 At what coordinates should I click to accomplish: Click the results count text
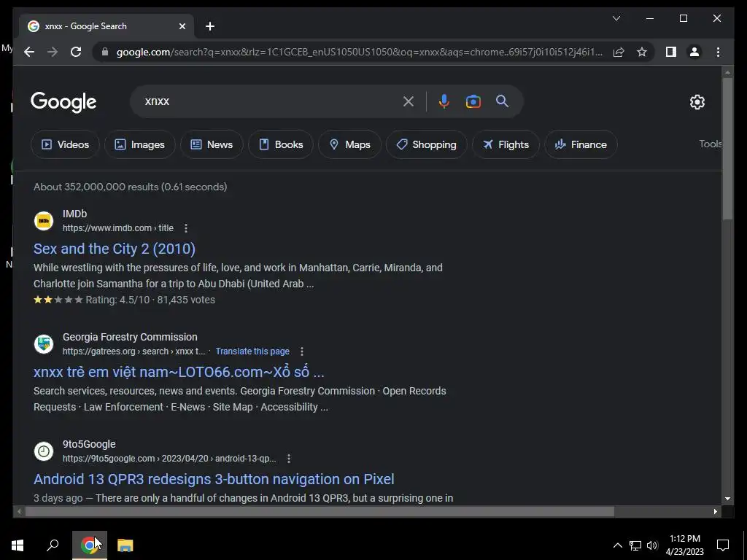point(130,187)
